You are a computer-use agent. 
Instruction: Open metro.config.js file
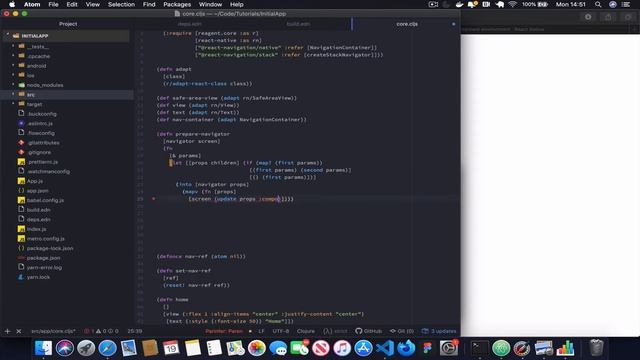coord(46,238)
